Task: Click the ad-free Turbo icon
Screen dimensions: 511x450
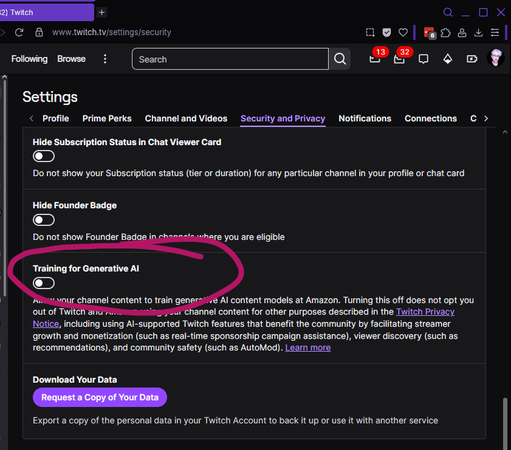Action: pos(472,59)
